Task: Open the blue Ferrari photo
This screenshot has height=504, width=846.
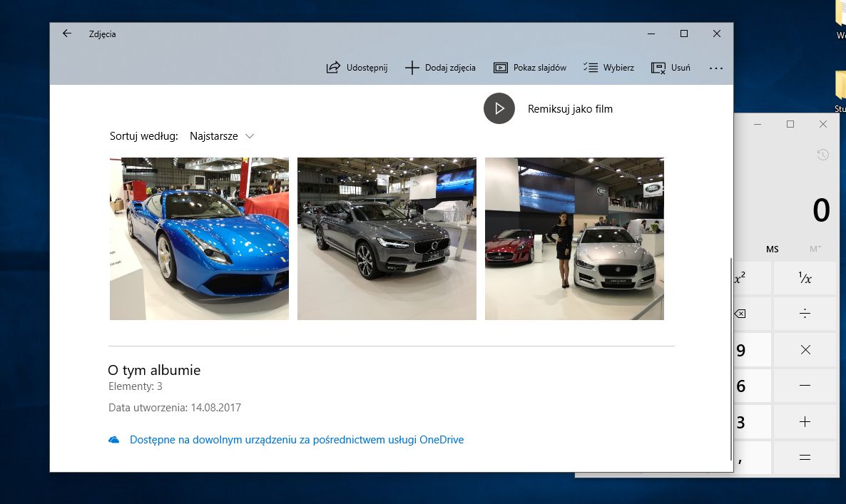Action: coord(199,239)
